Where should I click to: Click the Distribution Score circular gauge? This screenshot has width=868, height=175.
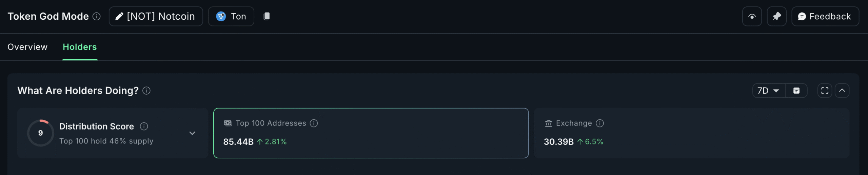coord(41,133)
